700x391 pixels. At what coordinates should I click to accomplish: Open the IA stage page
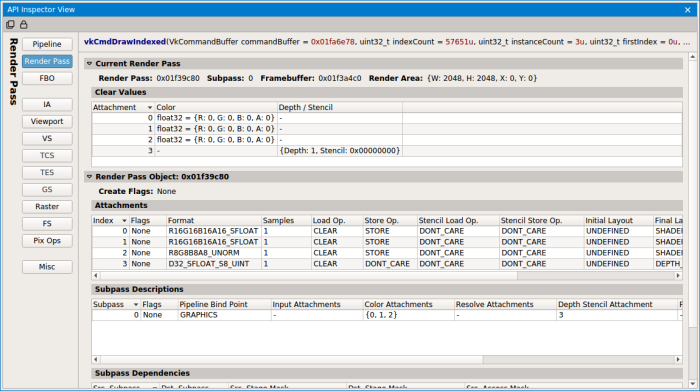(47, 104)
